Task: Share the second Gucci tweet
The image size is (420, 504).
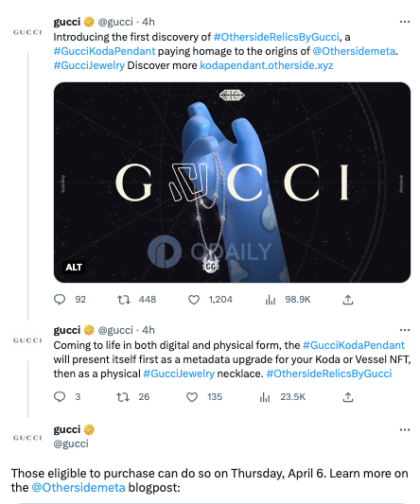Action: coord(348,397)
